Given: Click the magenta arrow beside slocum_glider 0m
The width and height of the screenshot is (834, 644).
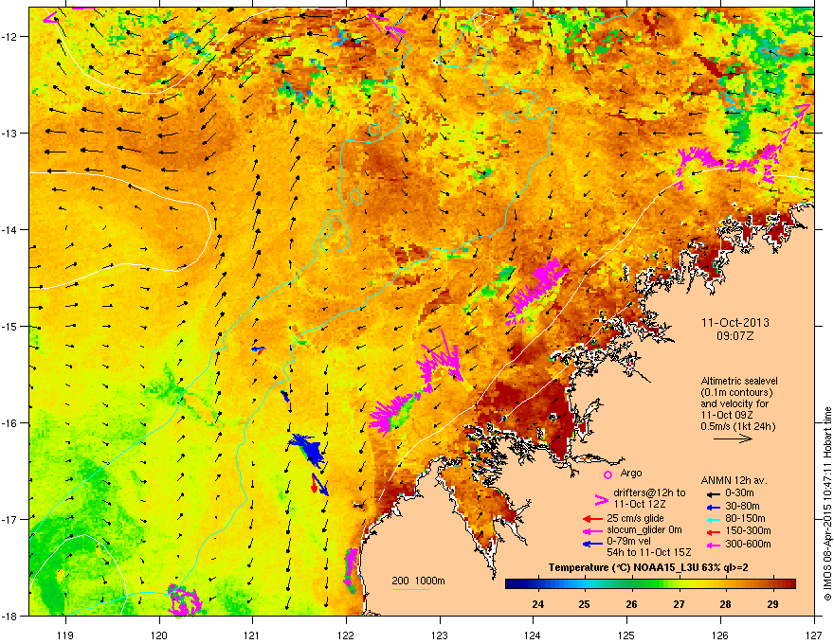Looking at the screenshot, I should point(592,530).
